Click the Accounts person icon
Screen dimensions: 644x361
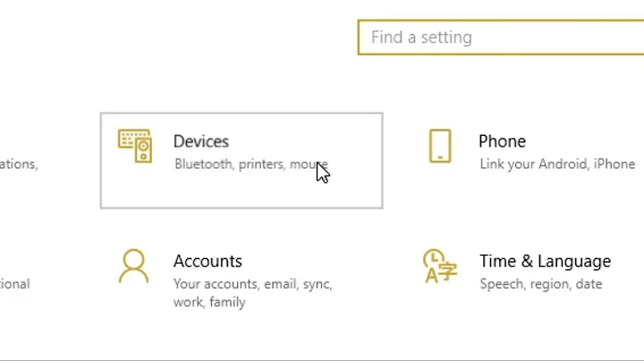click(133, 266)
